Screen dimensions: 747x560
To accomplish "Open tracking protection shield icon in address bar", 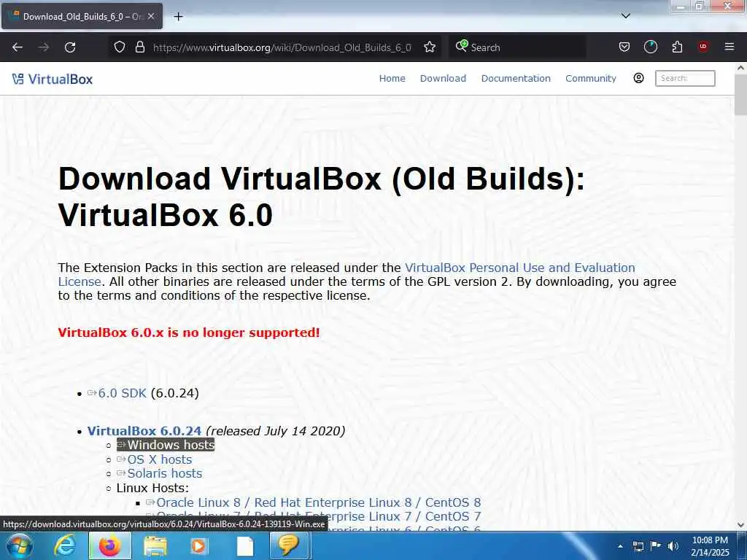I will click(x=120, y=47).
